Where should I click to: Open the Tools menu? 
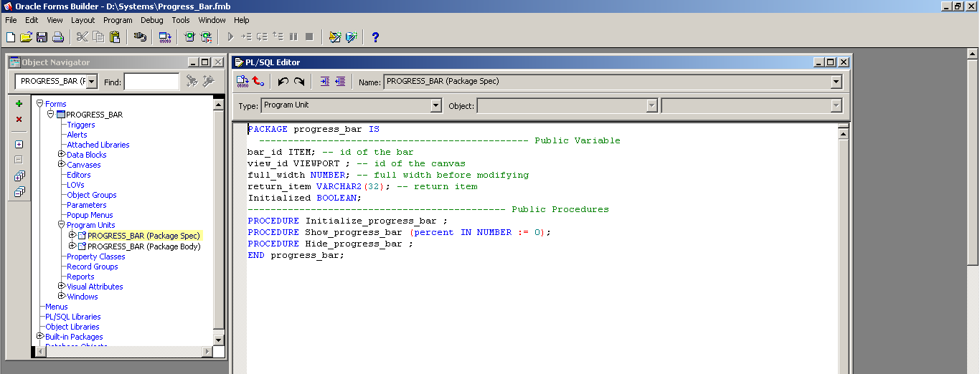click(x=181, y=20)
